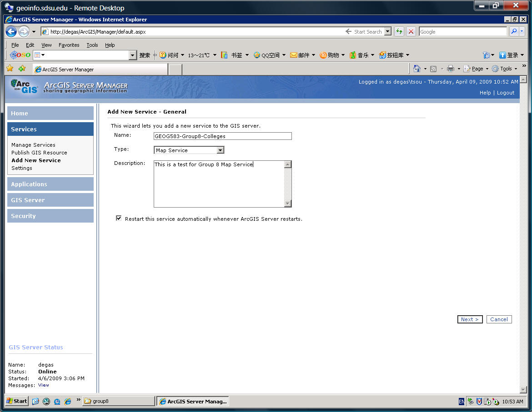532x412 pixels.
Task: Open the Tools command bar dropdown arrow
Action: tap(516, 69)
